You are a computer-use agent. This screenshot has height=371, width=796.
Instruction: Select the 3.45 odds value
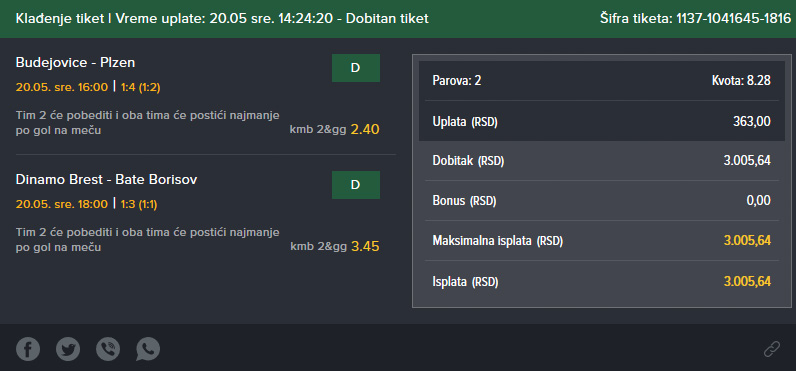click(x=365, y=247)
